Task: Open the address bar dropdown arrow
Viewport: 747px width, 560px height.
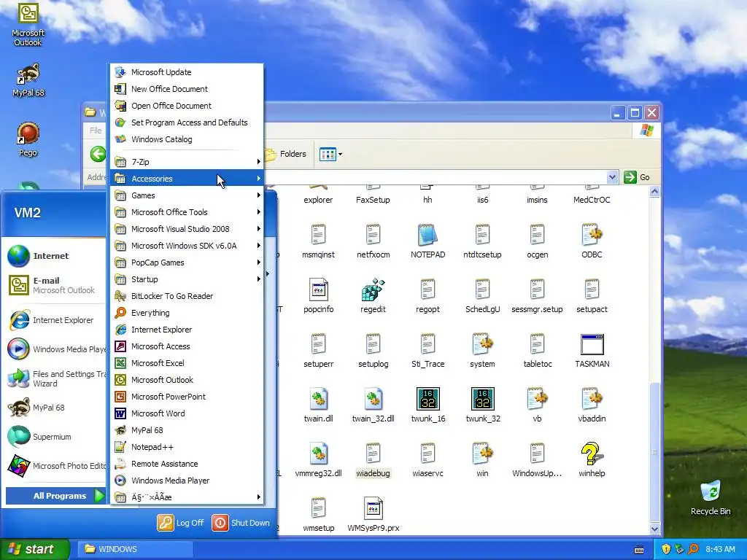Action: tap(612, 177)
